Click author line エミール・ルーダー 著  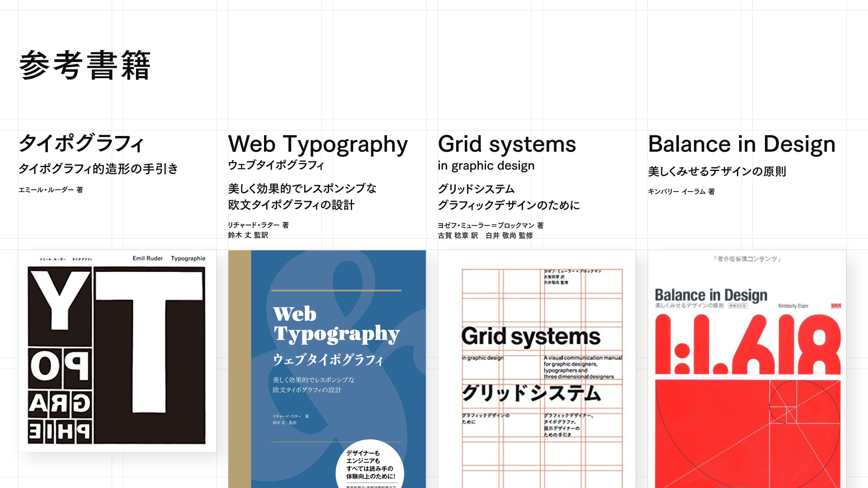coord(51,190)
